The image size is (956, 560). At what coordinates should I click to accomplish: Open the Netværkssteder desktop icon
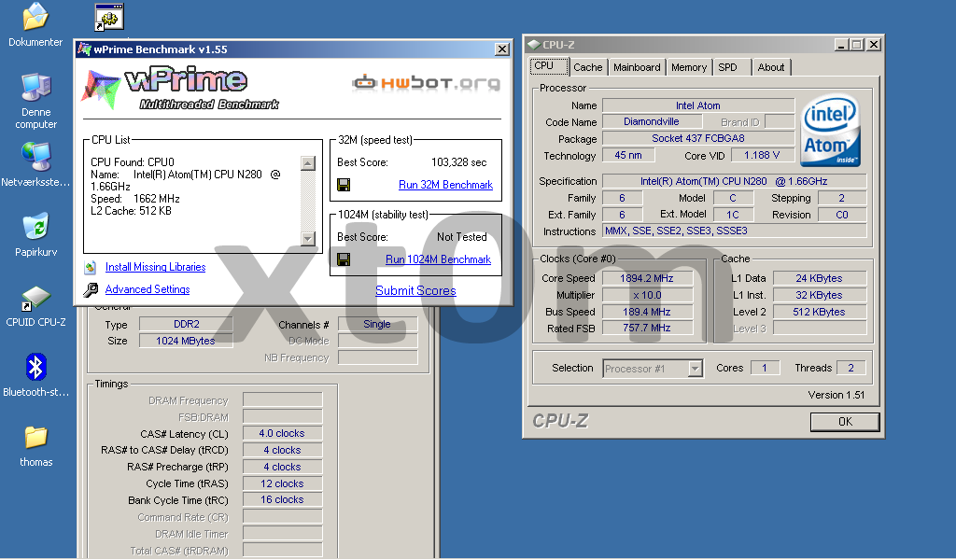[35, 157]
